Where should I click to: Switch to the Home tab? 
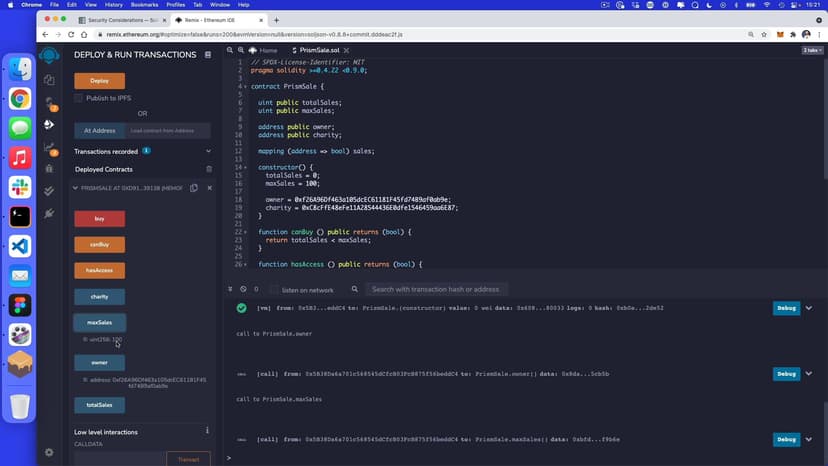263,50
